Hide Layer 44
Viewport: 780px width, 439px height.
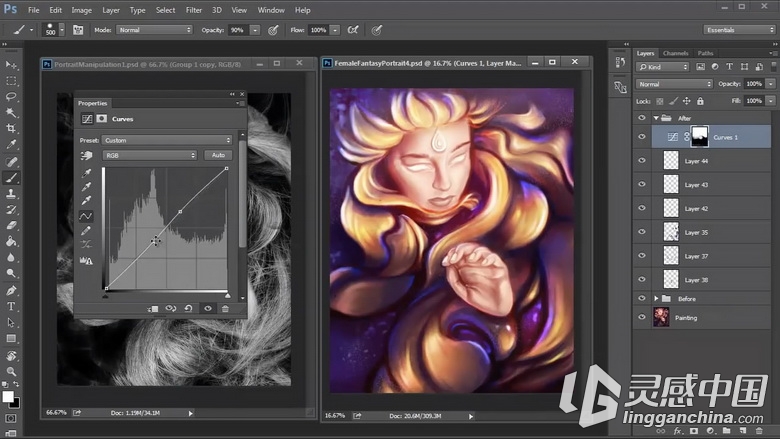(x=642, y=161)
